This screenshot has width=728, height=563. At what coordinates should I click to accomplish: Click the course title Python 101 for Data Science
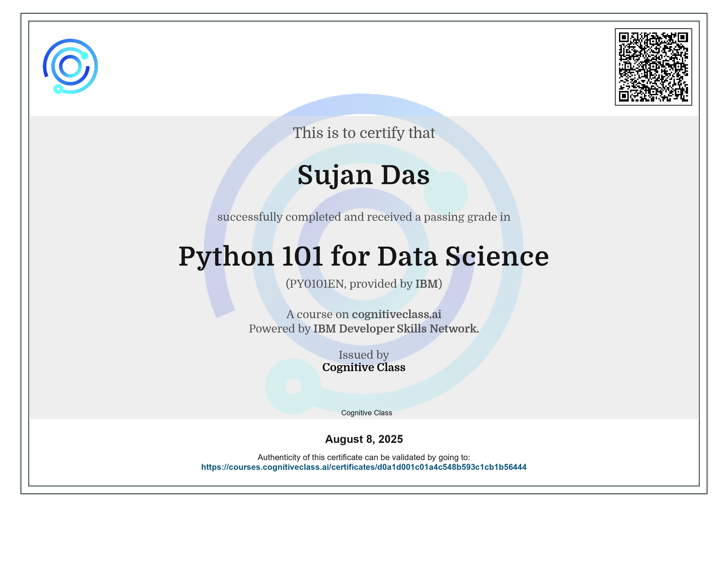pos(364,257)
